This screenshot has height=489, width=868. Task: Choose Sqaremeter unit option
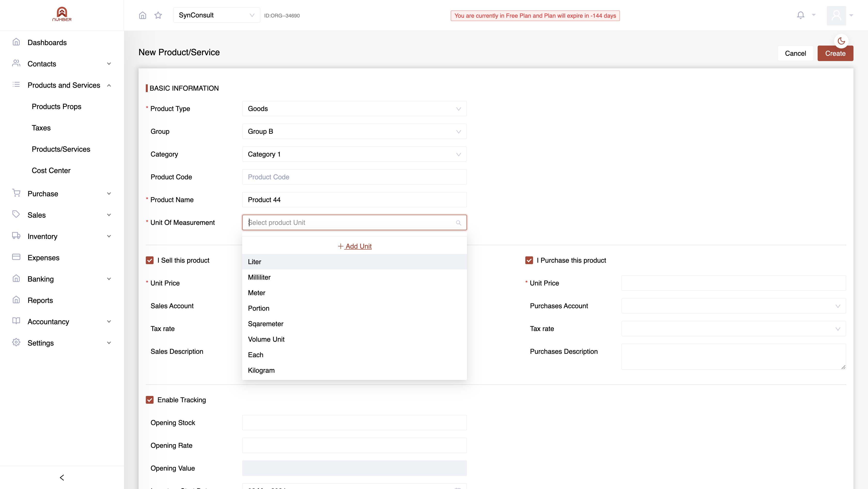pos(355,324)
